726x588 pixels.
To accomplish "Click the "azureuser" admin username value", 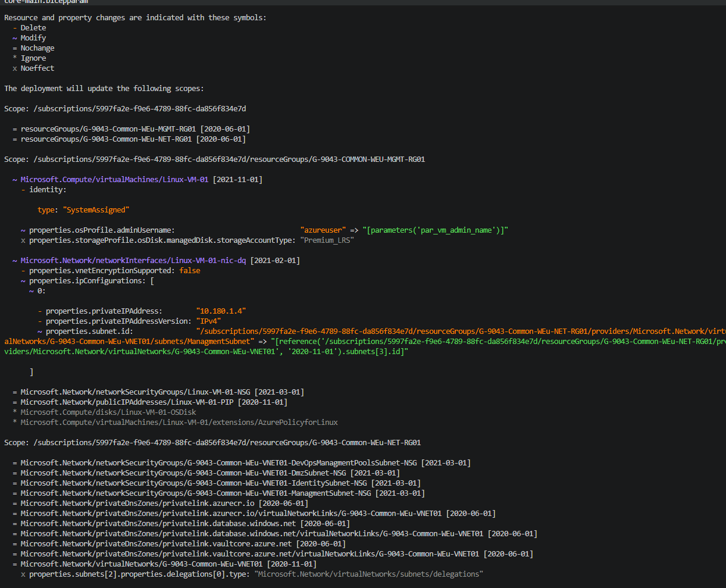I will pos(323,230).
